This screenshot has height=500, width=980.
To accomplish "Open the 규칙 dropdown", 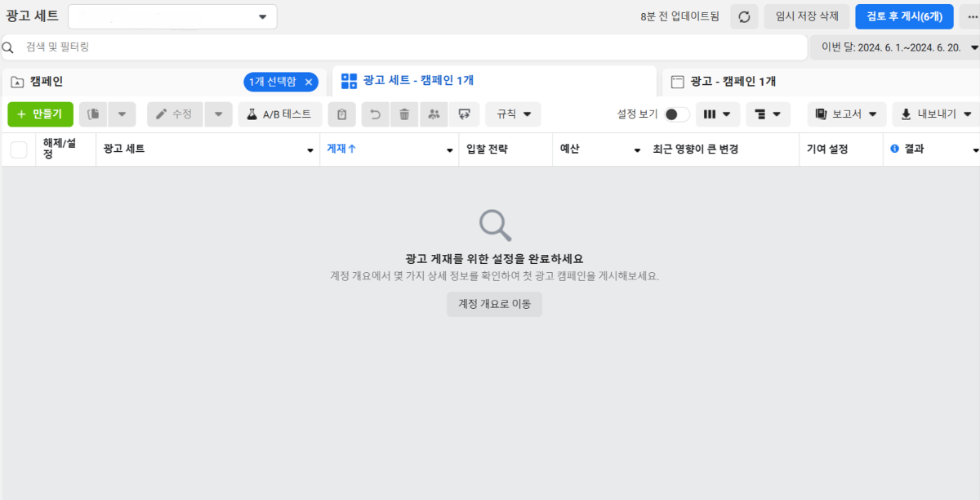I will 512,114.
